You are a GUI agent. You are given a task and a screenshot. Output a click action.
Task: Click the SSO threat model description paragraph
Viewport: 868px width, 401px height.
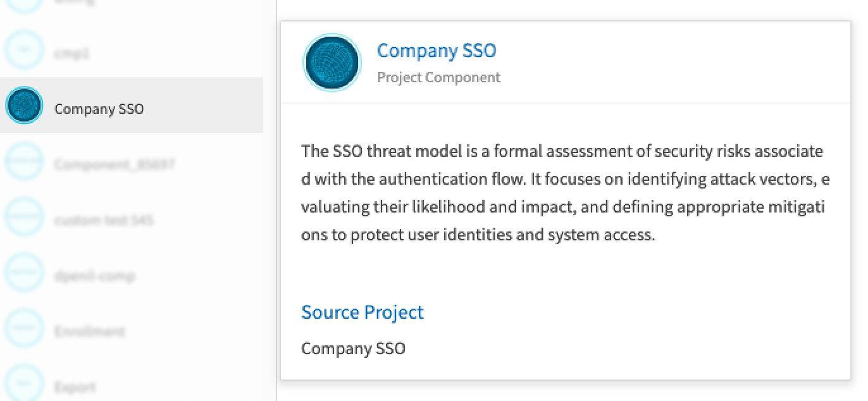(565, 193)
